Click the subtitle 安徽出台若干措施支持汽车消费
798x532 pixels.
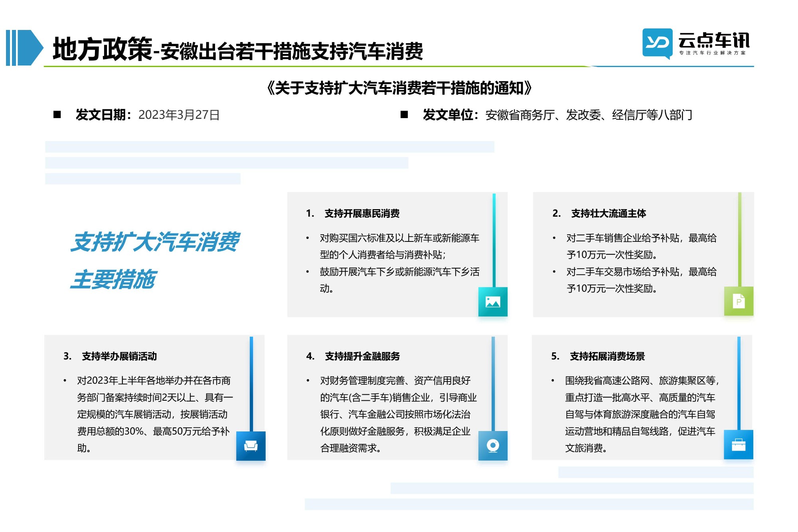(x=292, y=51)
